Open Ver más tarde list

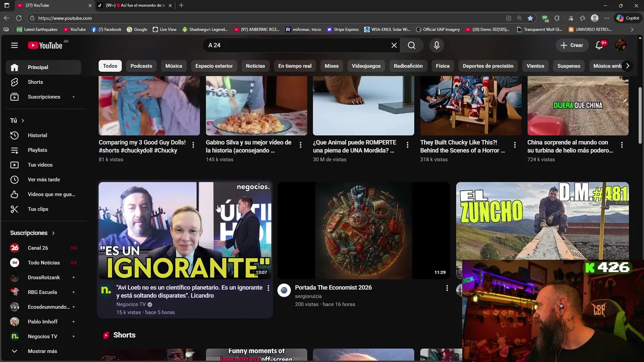tap(43, 179)
